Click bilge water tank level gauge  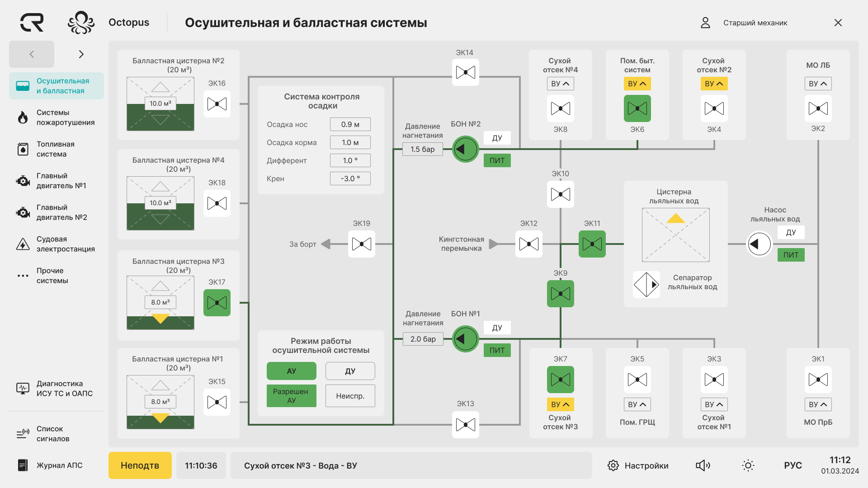tap(676, 235)
